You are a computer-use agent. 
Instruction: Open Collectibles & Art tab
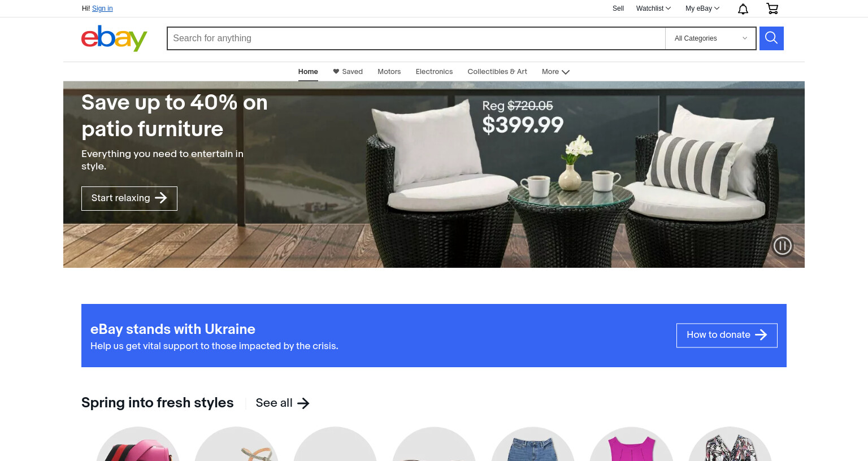(x=497, y=72)
